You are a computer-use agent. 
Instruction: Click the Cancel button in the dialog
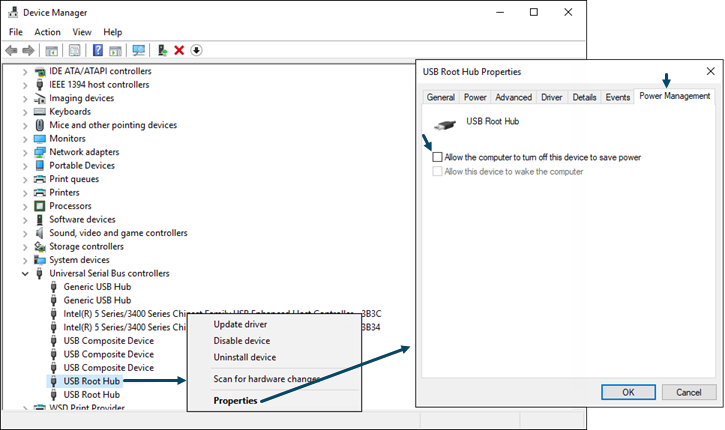(688, 392)
